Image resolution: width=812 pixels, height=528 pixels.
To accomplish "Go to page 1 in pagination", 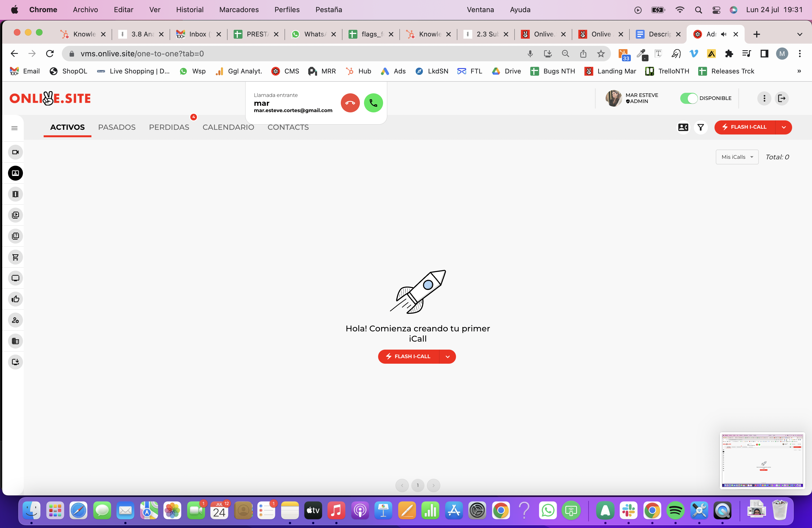I will (x=418, y=485).
